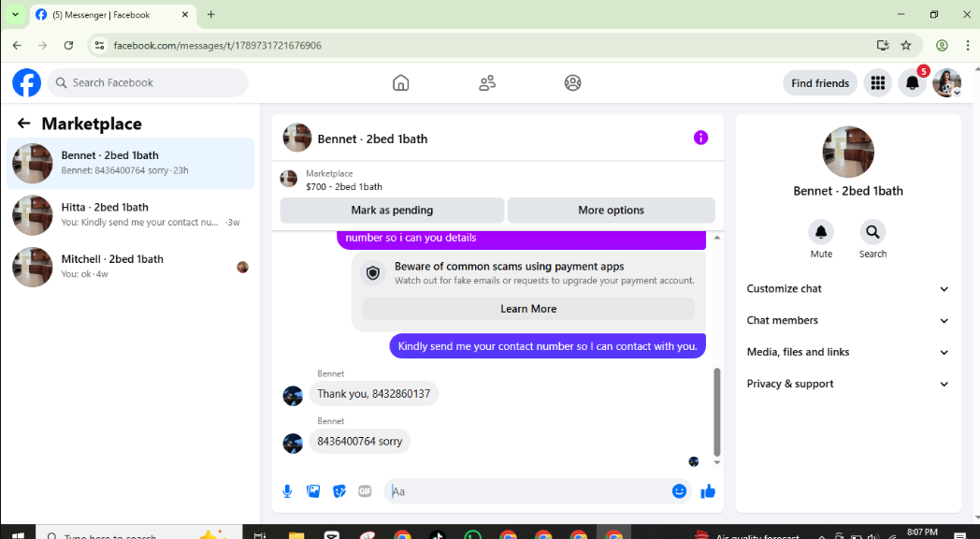Click the 8:07 PM taskbar clock
This screenshot has width=980, height=539.
pos(922,532)
